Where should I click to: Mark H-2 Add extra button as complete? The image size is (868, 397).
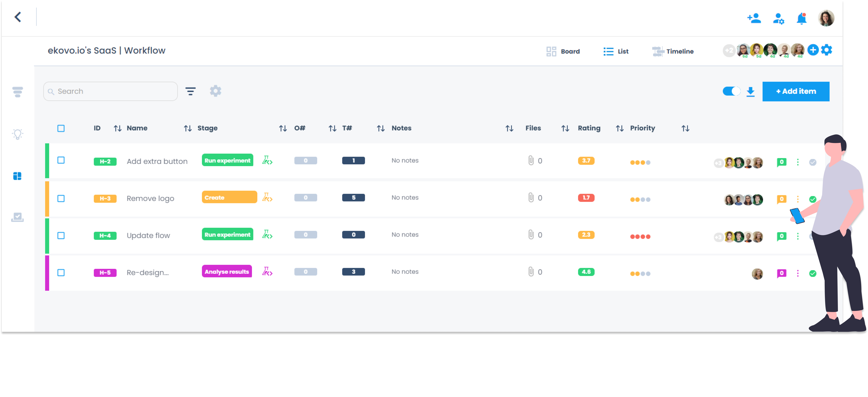click(x=813, y=162)
